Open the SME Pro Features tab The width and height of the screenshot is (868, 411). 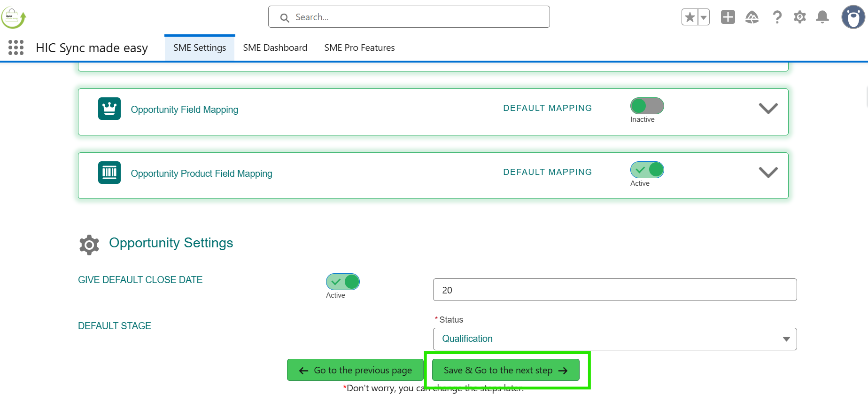click(x=359, y=47)
